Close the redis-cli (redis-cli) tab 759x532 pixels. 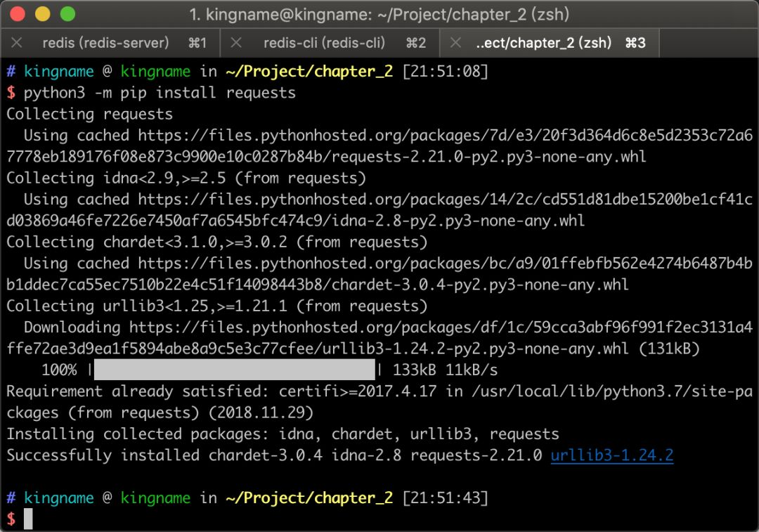tap(235, 43)
